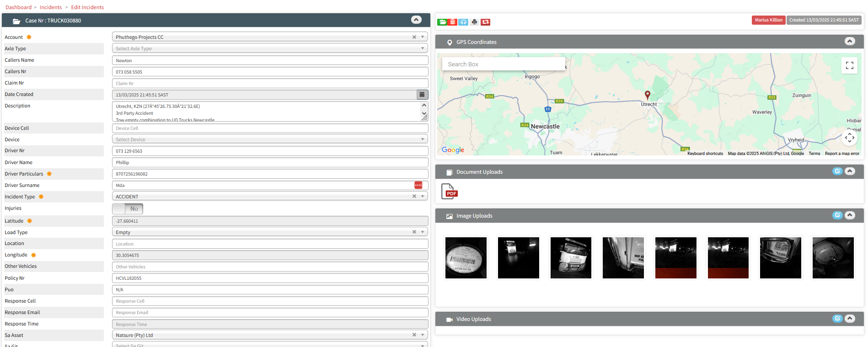This screenshot has height=347, width=868.
Task: Click the Longitude value field
Action: [x=270, y=255]
